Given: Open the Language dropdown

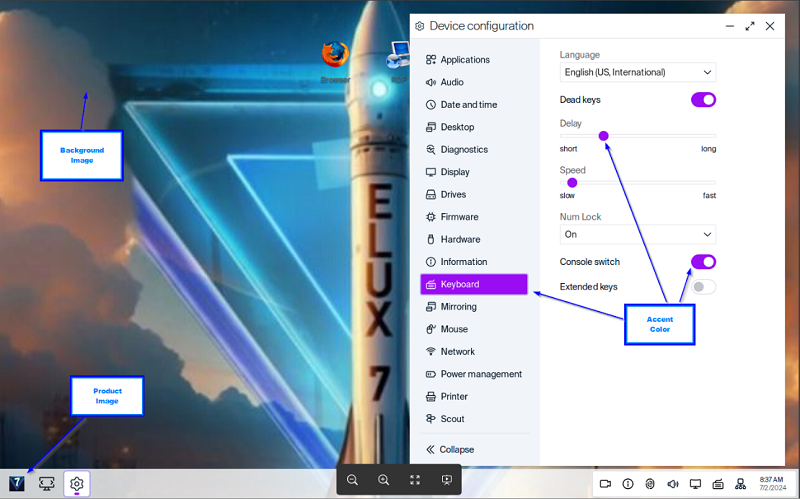Looking at the screenshot, I should (638, 72).
